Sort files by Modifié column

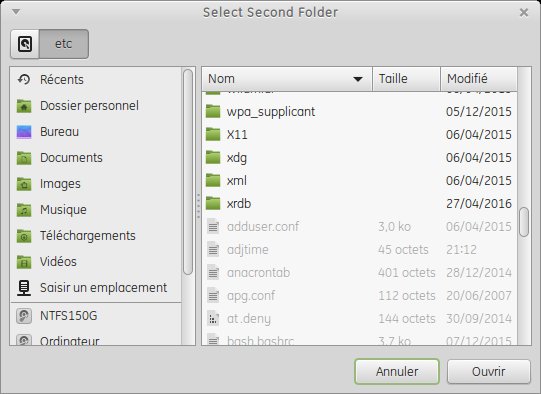tap(479, 79)
